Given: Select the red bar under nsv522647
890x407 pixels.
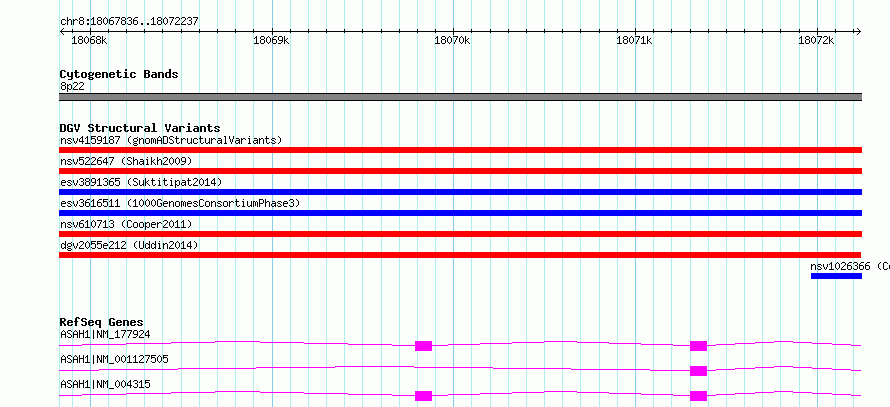Looking at the screenshot, I should 460,171.
